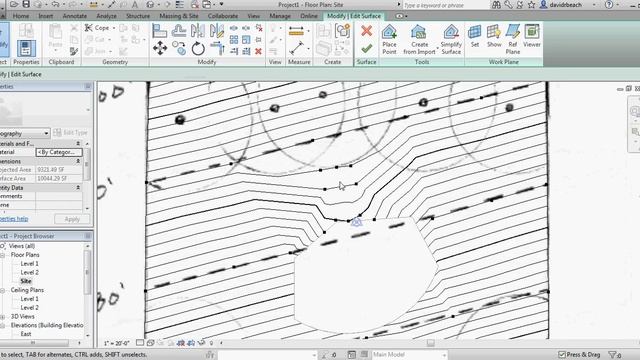
Task: Select the Rotate tool
Action: point(198,49)
